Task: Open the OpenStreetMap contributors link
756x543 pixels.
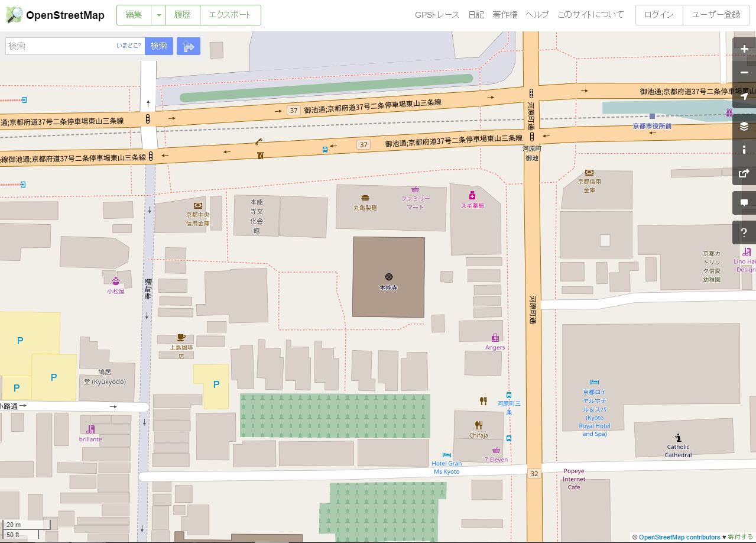Action: 679,537
